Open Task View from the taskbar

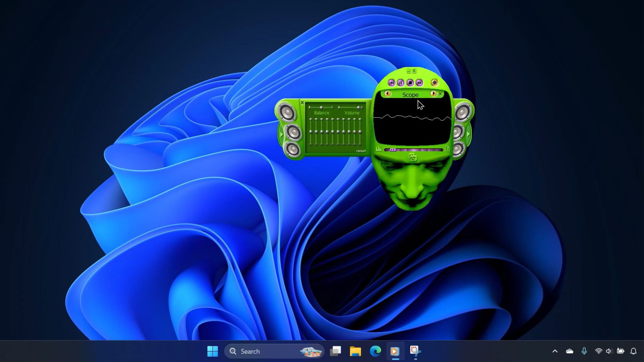pyautogui.click(x=335, y=351)
